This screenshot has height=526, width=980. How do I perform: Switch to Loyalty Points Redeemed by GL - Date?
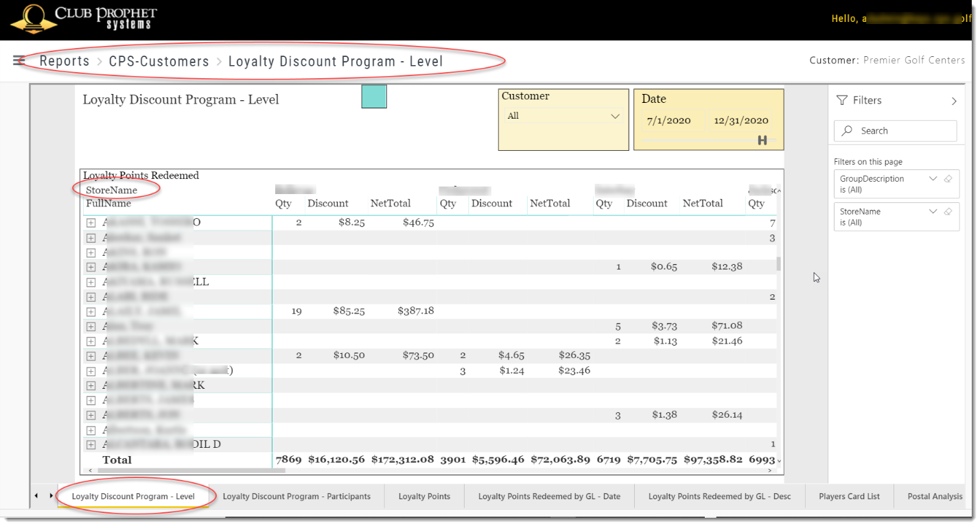click(549, 497)
